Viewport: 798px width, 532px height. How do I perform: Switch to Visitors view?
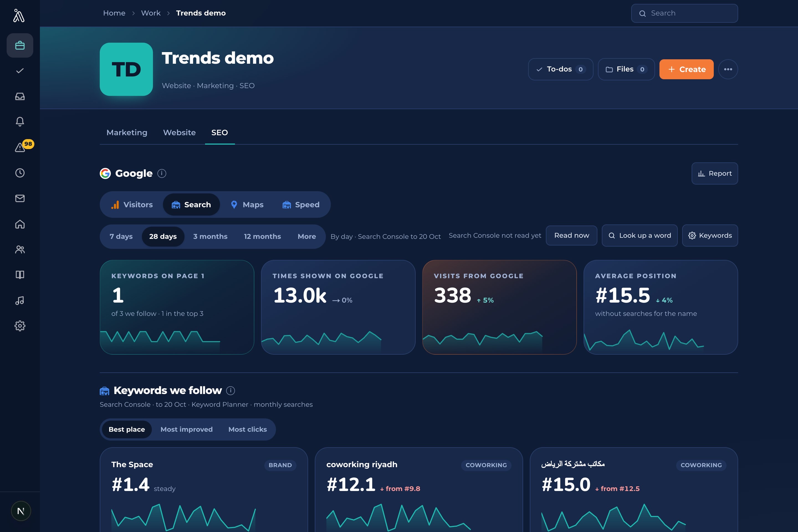pos(132,204)
